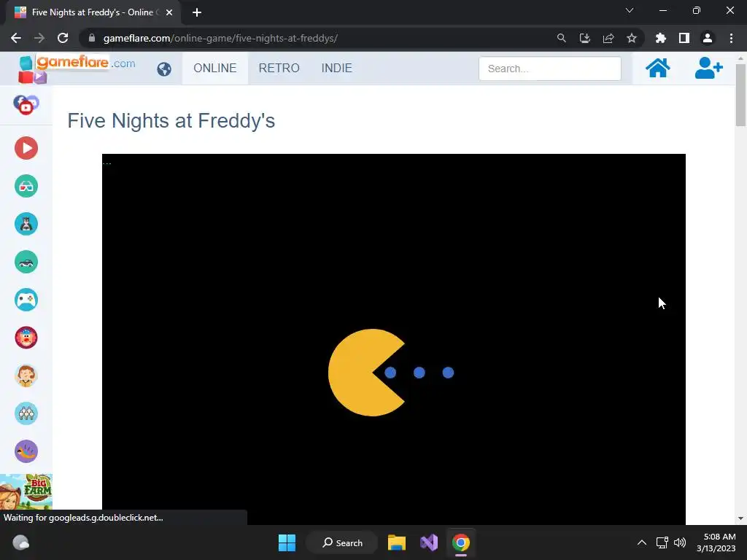Click the Chrome taskbar icon
The width and height of the screenshot is (747, 560).
point(461,542)
